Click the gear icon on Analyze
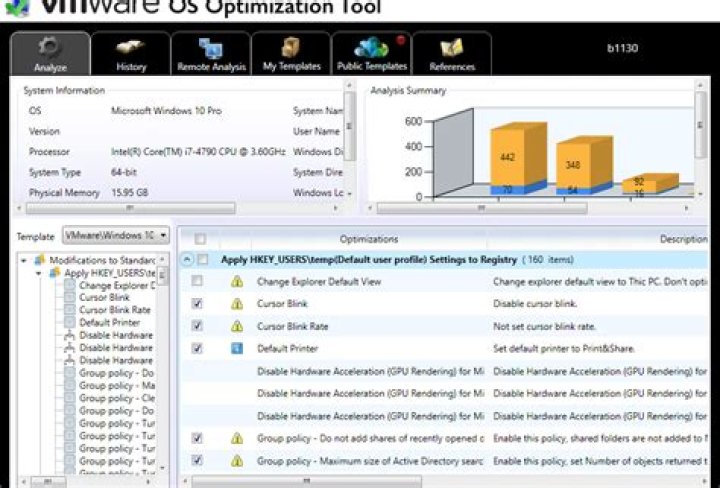Screen dimensions: 720x488 pyautogui.click(x=50, y=47)
